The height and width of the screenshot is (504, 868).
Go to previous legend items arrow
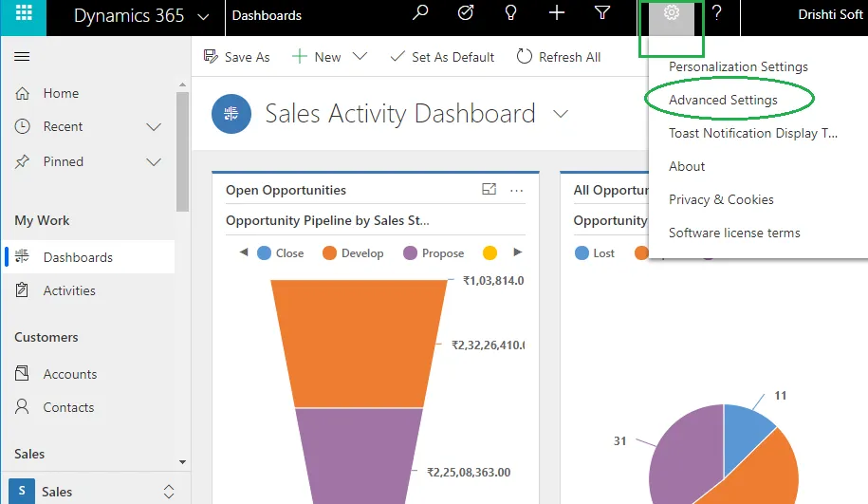[x=244, y=252]
